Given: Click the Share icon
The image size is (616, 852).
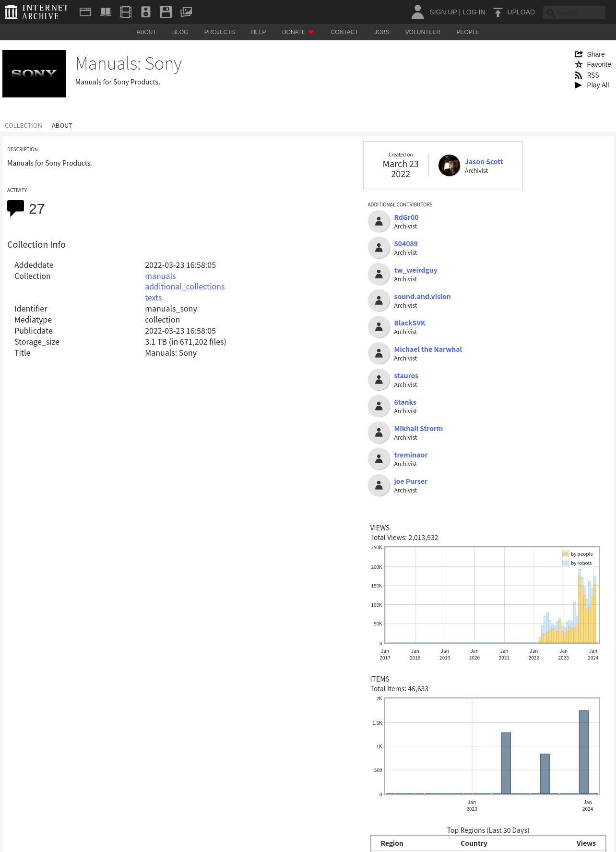Looking at the screenshot, I should coord(579,54).
